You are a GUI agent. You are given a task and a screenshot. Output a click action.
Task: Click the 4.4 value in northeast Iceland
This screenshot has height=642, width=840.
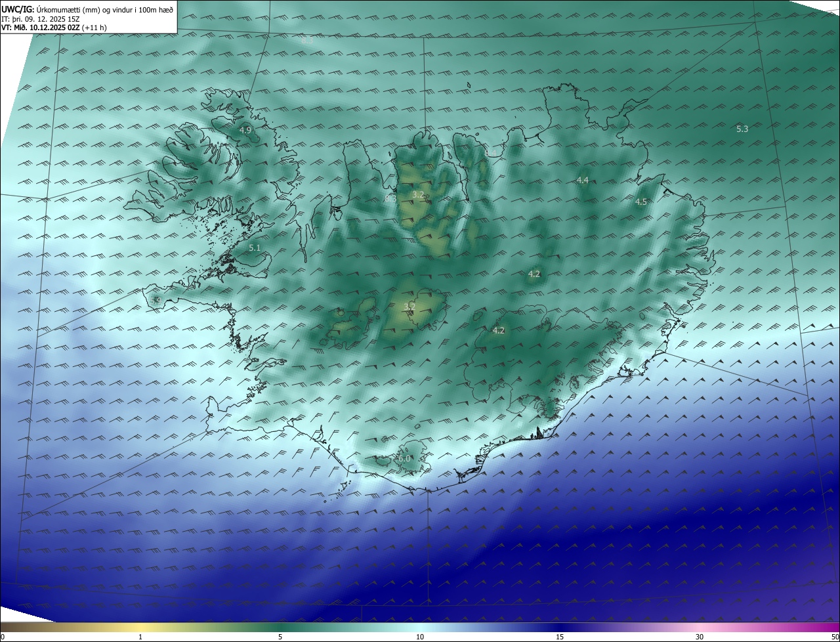[583, 180]
